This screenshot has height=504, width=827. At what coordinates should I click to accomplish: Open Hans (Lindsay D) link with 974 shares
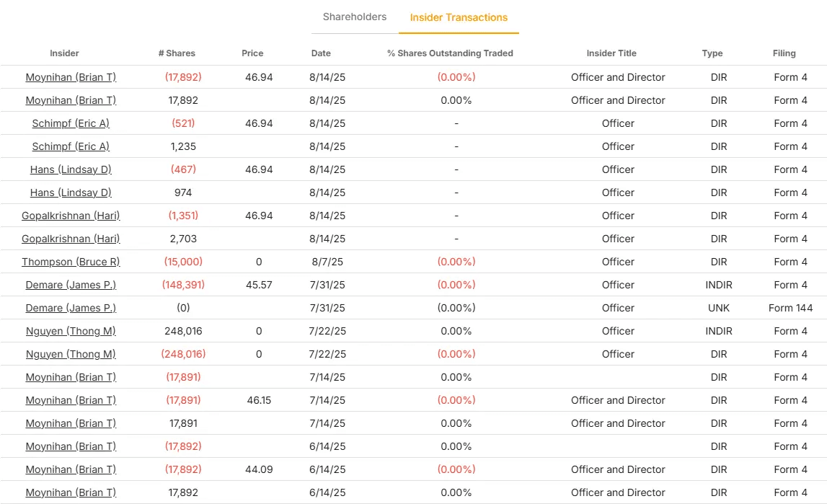71,193
